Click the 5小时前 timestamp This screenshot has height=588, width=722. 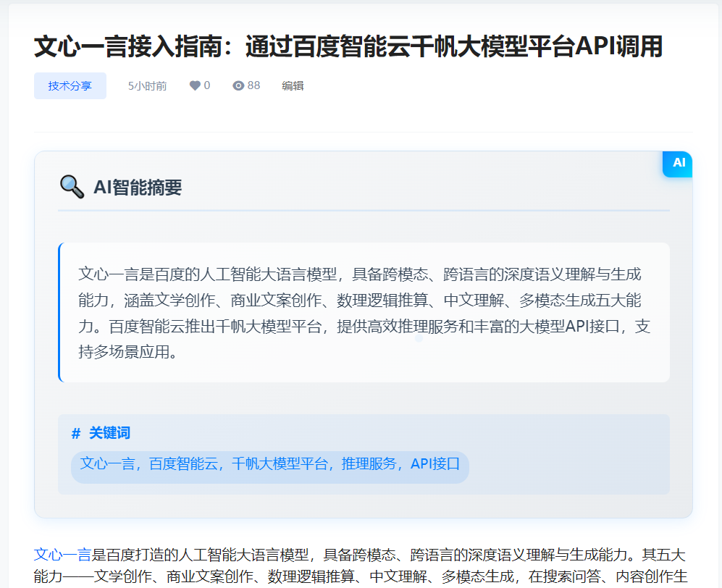(147, 85)
